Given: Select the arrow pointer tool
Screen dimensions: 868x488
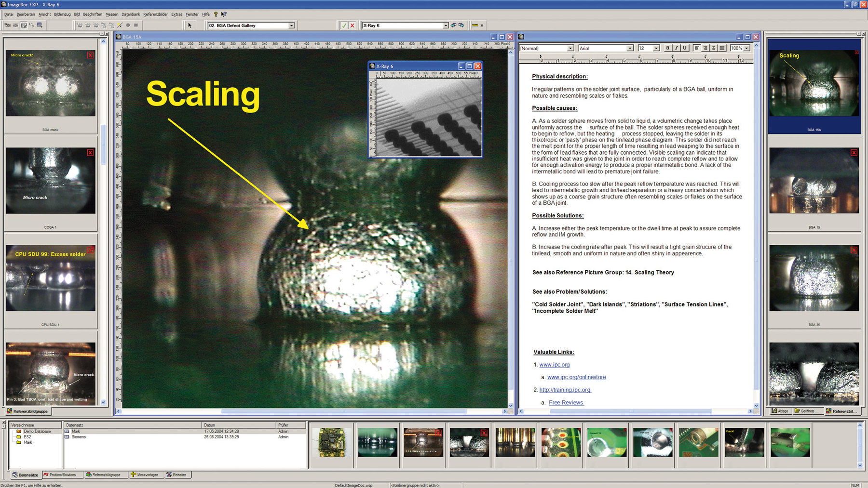Looking at the screenshot, I should tap(190, 26).
